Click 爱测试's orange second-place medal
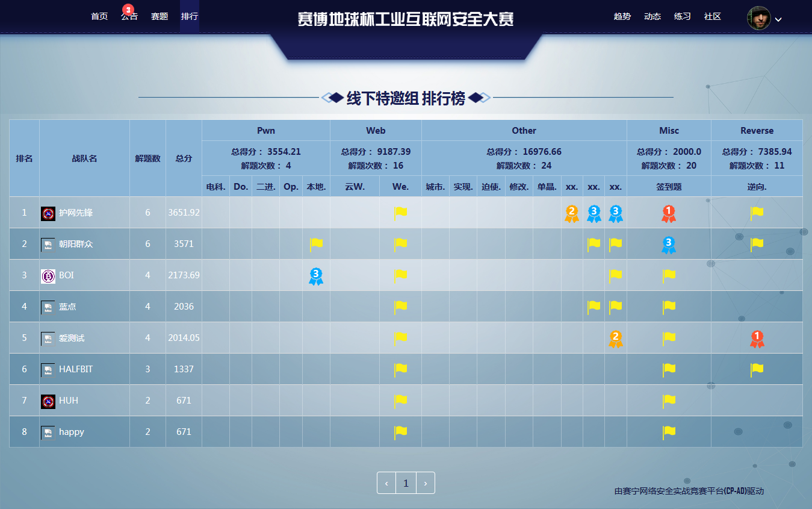This screenshot has height=509, width=812. 616,339
